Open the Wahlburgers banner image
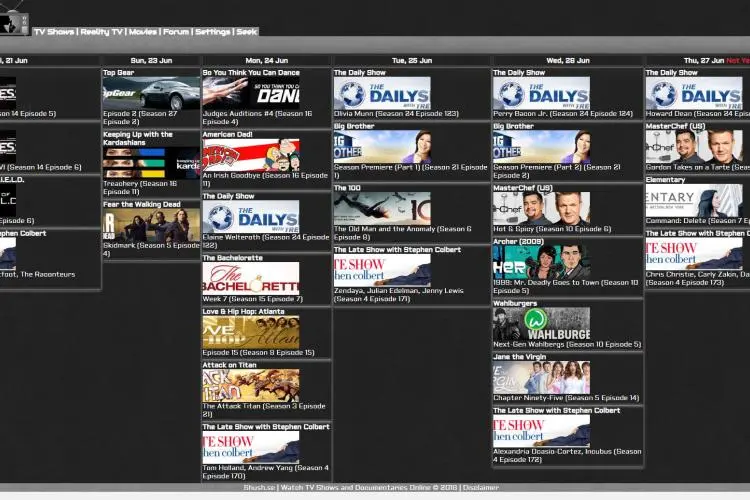Image resolution: width=750 pixels, height=500 pixels. [541, 324]
